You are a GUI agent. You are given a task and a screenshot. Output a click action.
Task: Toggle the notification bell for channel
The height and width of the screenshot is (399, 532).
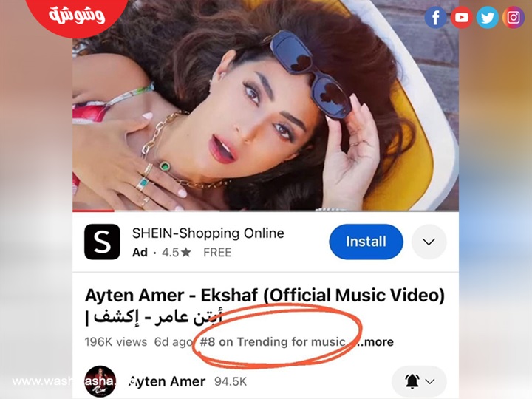click(x=412, y=382)
